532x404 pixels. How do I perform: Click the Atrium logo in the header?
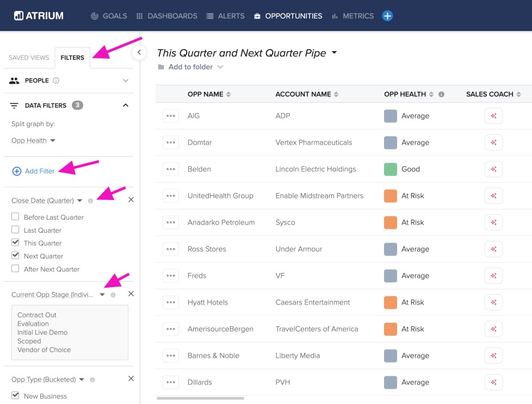pyautogui.click(x=39, y=16)
